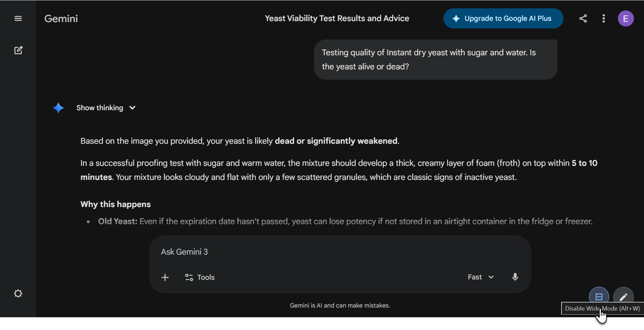
Task: Click the pencil edit floating button
Action: (x=623, y=296)
